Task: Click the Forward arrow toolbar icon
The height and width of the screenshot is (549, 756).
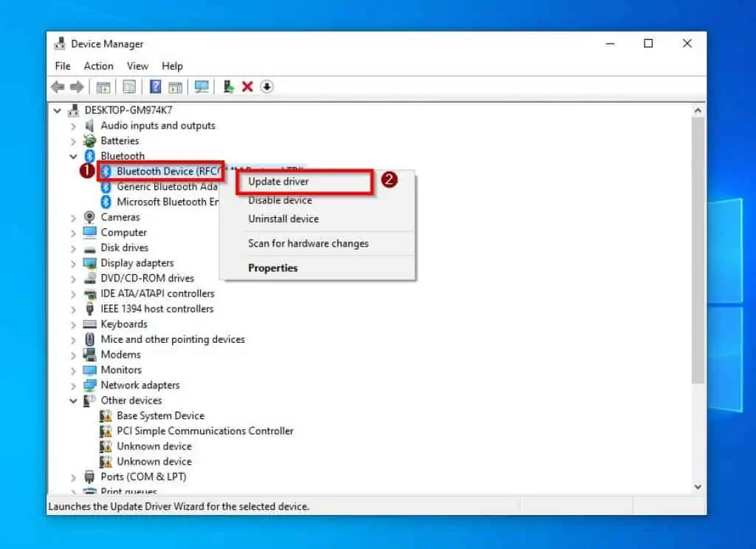Action: pos(77,87)
